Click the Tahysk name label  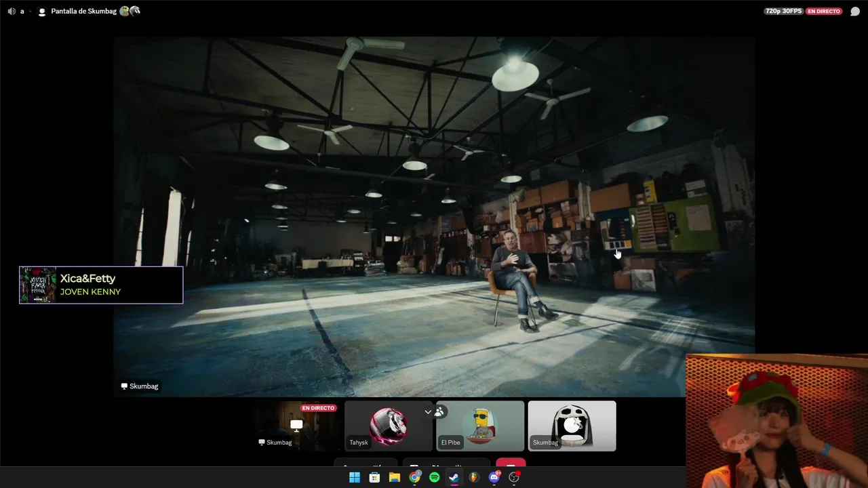pos(359,443)
